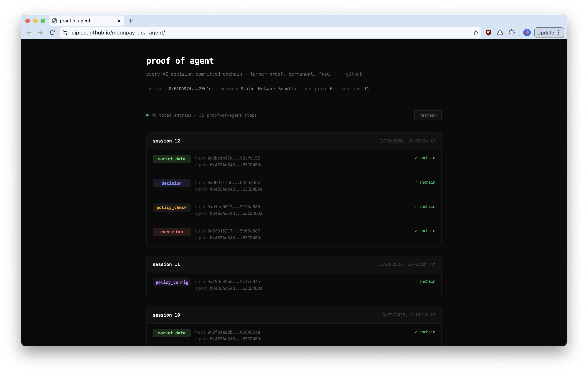Close the proof of agent tab
Viewport: 588px width, 374px height.
click(x=119, y=21)
